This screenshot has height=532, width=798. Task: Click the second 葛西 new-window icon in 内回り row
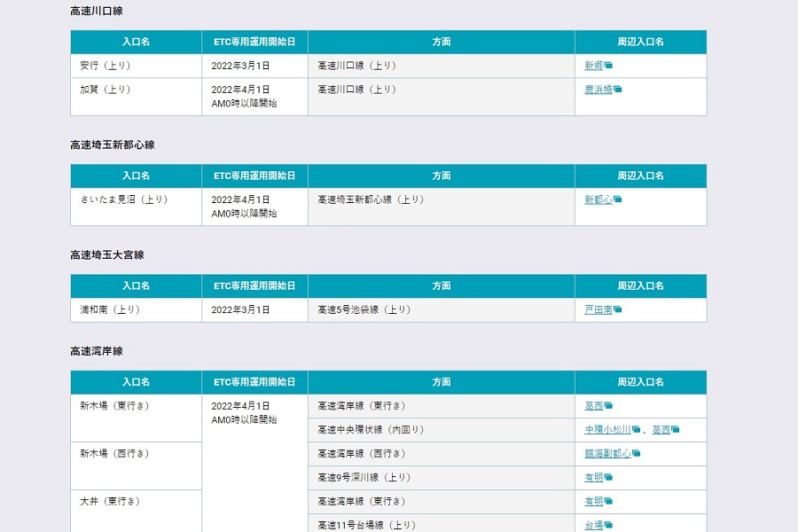[x=676, y=430]
